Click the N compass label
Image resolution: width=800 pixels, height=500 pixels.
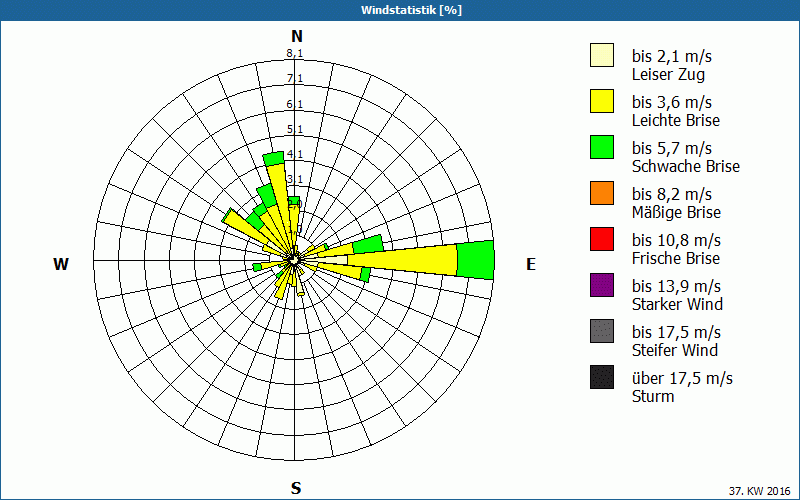click(x=297, y=36)
